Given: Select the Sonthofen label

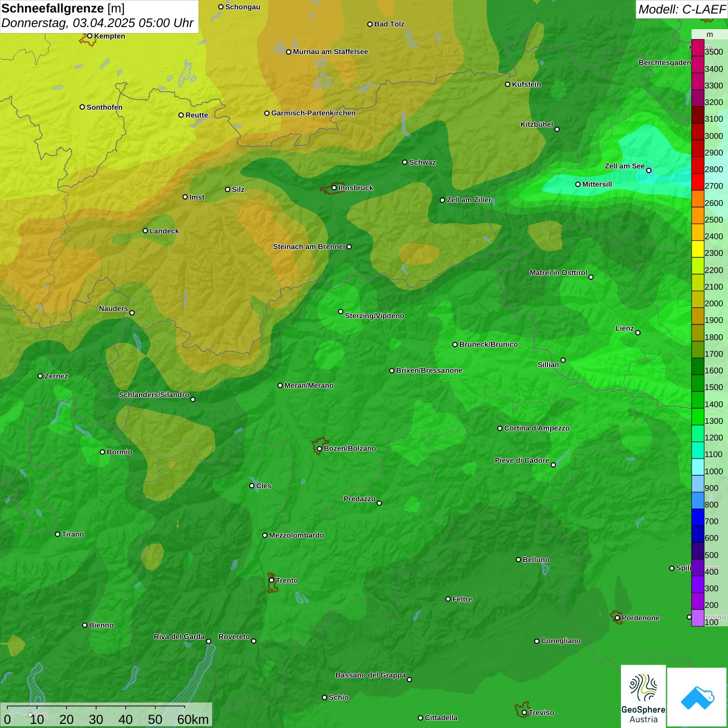Looking at the screenshot, I should [x=105, y=107].
